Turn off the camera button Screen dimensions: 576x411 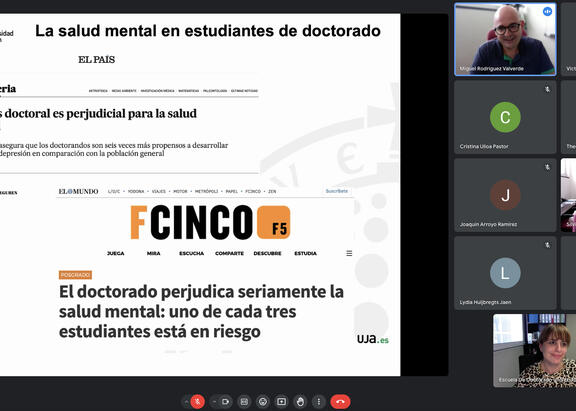point(226,401)
